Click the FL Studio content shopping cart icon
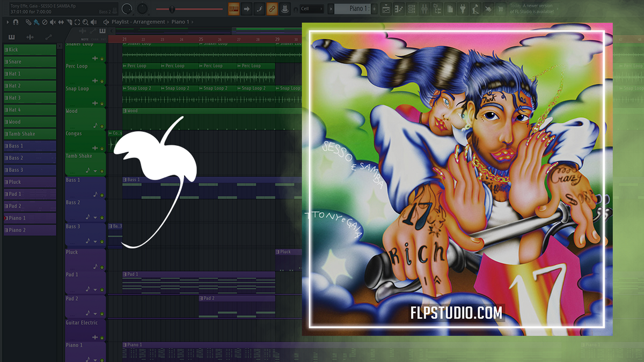644x362 pixels. (x=501, y=9)
